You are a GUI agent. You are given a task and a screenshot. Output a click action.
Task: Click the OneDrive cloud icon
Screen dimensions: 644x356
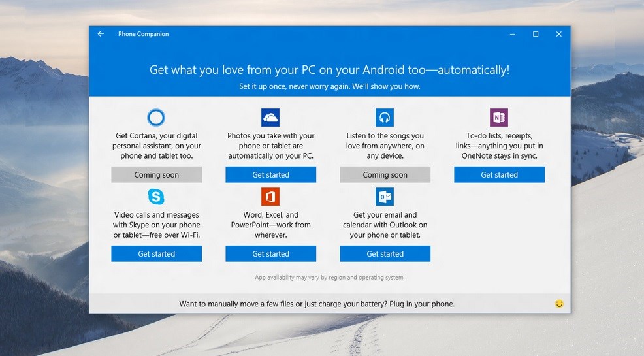pyautogui.click(x=270, y=118)
